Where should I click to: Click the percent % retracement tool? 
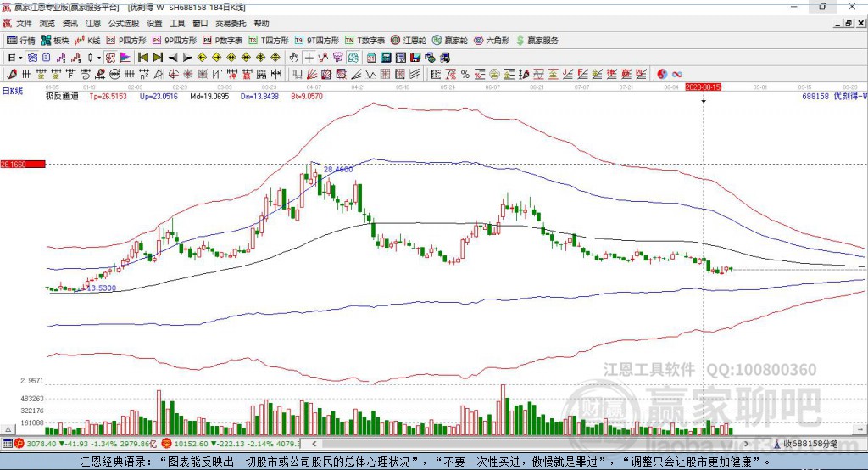(x=465, y=74)
